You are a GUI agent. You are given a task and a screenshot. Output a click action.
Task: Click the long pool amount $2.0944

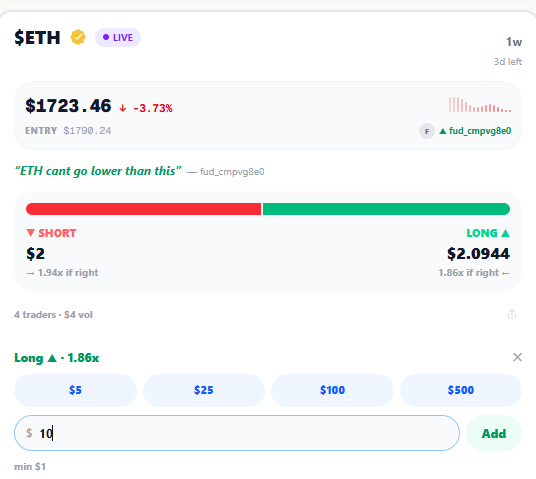pyautogui.click(x=478, y=254)
